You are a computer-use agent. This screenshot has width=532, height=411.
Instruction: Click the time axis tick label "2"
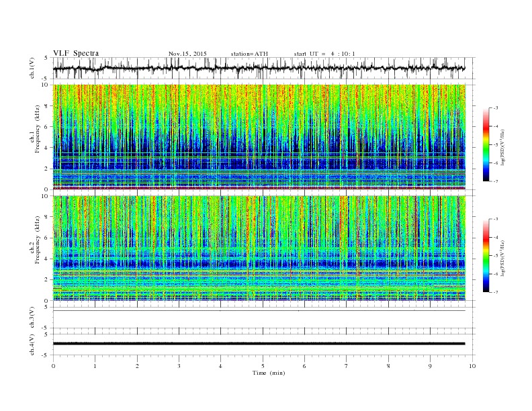pyautogui.click(x=137, y=366)
